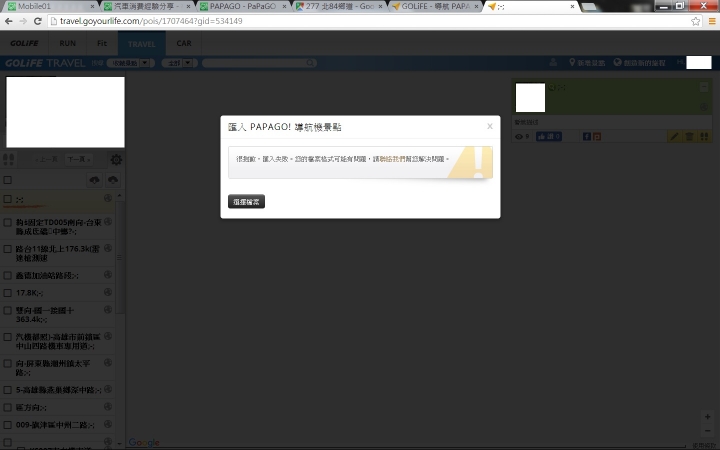This screenshot has width=720, height=450.
Task: Close the PAPAGO import dialog
Action: pyautogui.click(x=490, y=126)
